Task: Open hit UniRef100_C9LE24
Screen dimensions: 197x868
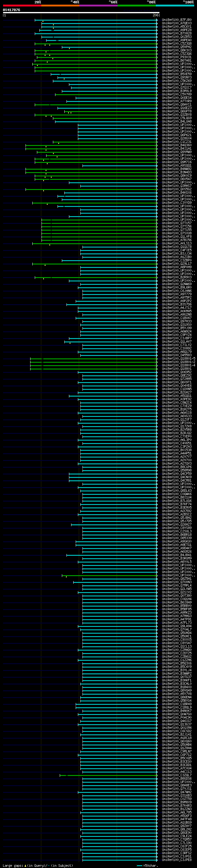Action: (x=177, y=836)
